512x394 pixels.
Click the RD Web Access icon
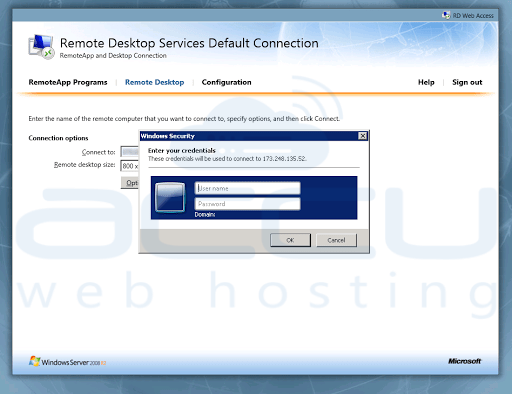pyautogui.click(x=446, y=15)
